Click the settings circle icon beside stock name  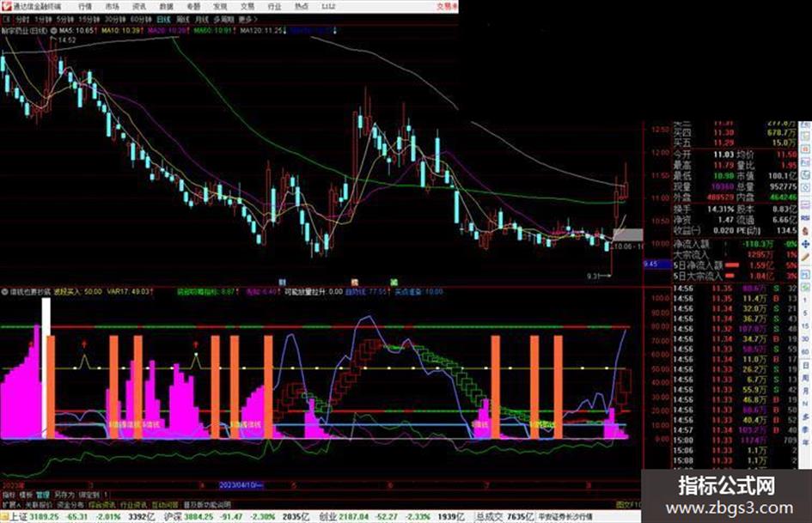click(x=53, y=31)
